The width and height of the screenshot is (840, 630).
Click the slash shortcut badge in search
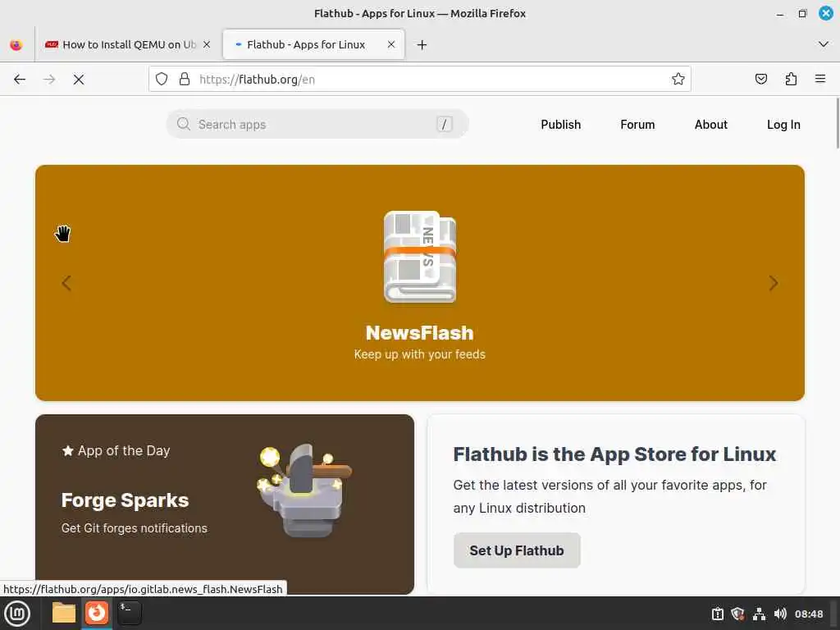click(444, 125)
